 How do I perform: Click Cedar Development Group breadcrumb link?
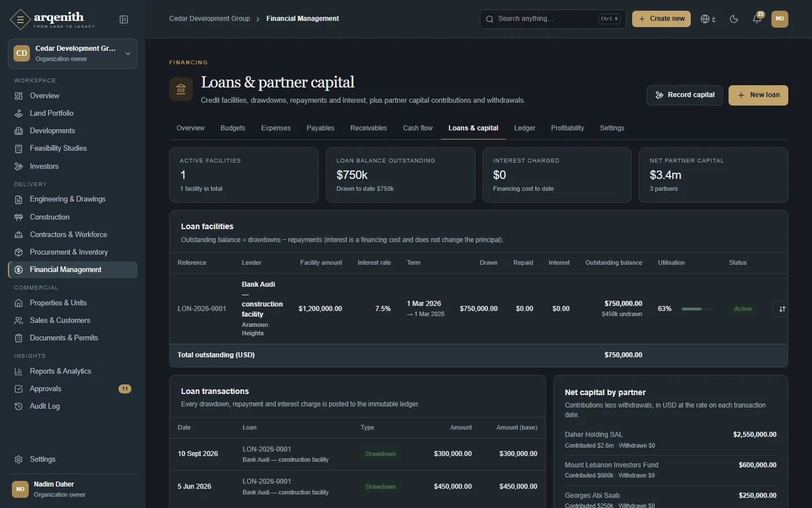pyautogui.click(x=210, y=19)
